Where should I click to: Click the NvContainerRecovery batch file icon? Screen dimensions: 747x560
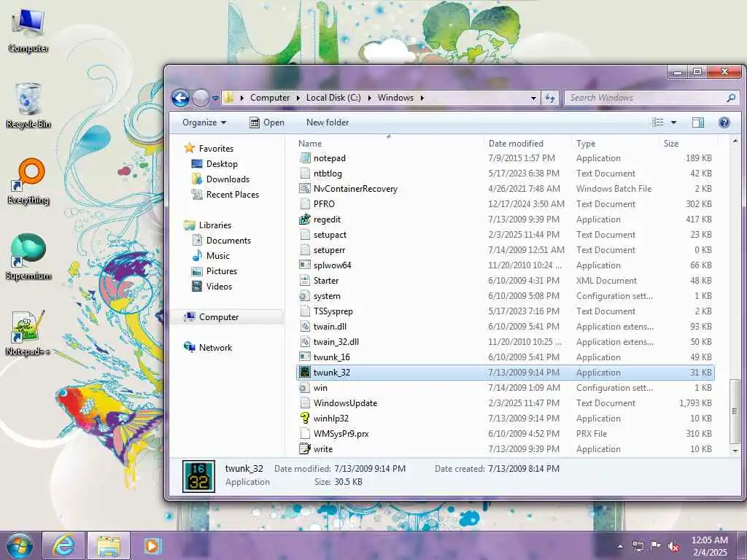click(x=304, y=189)
